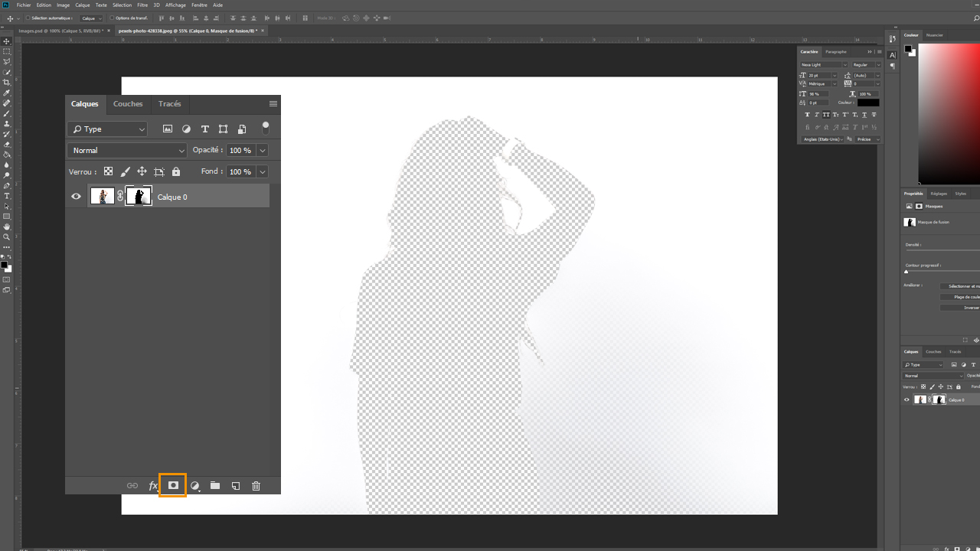Select the Hand tool in toolbox
Image resolution: width=980 pixels, height=551 pixels.
[7, 227]
